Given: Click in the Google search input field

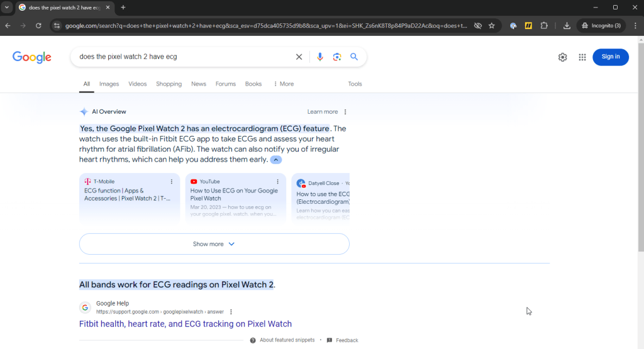Looking at the screenshot, I should tap(182, 57).
